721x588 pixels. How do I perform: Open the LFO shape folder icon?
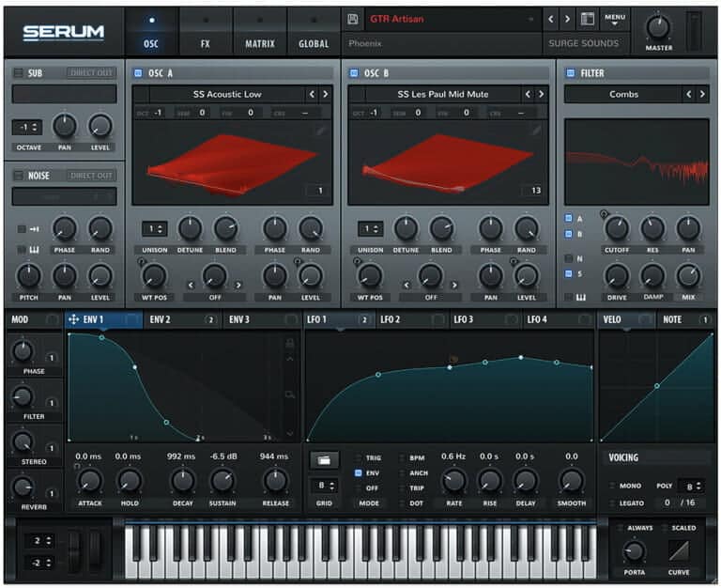tap(324, 460)
